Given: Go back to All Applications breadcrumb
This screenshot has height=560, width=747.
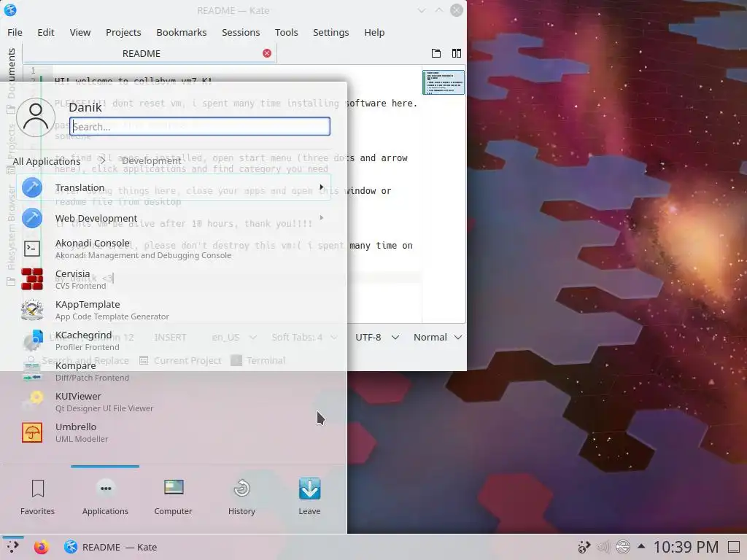Looking at the screenshot, I should (x=47, y=161).
